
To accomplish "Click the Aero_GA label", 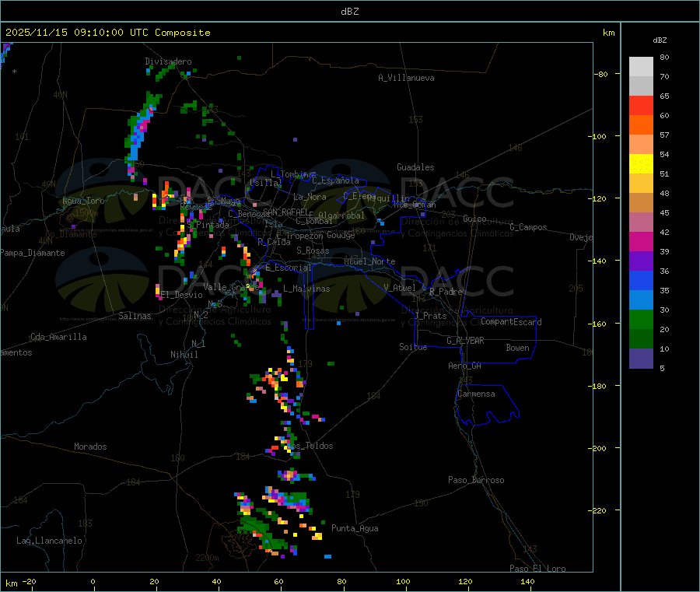I will (465, 366).
